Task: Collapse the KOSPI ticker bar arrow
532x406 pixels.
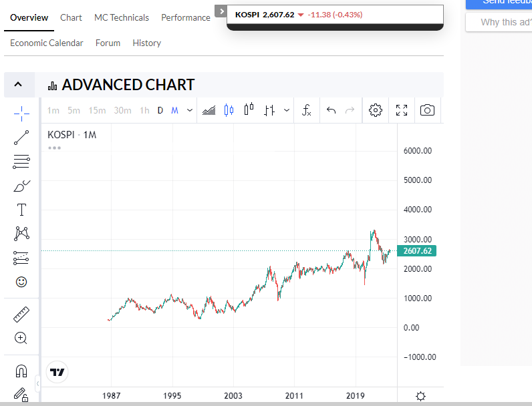Action: tap(221, 11)
